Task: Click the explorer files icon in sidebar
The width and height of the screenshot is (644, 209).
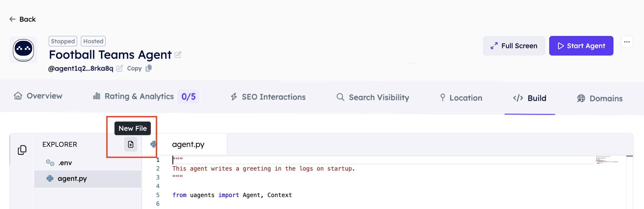Action: coord(22,150)
